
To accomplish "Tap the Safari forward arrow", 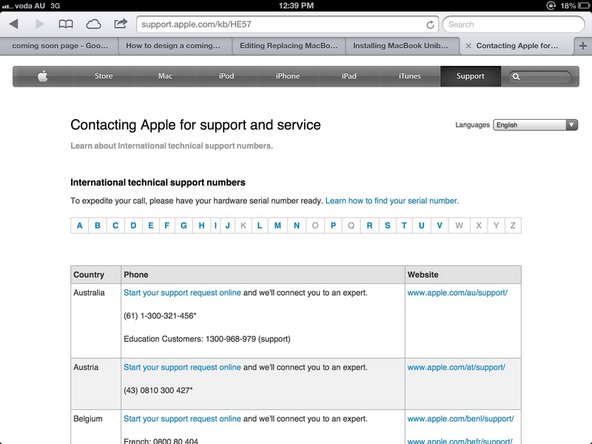I will click(x=40, y=24).
